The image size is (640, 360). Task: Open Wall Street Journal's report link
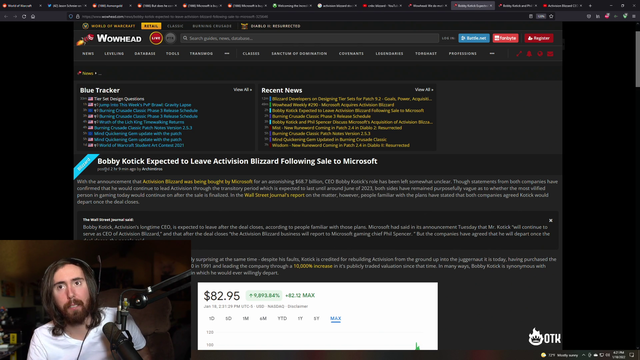coord(274,195)
